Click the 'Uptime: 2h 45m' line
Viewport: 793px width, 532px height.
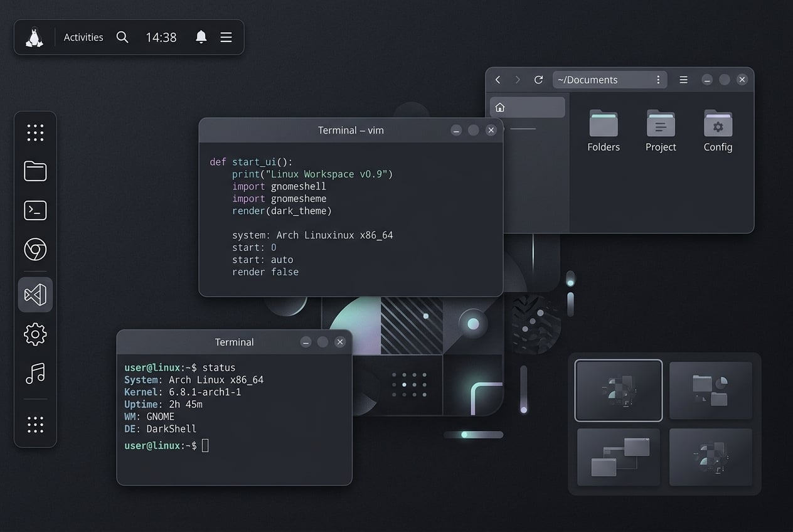pyautogui.click(x=163, y=404)
